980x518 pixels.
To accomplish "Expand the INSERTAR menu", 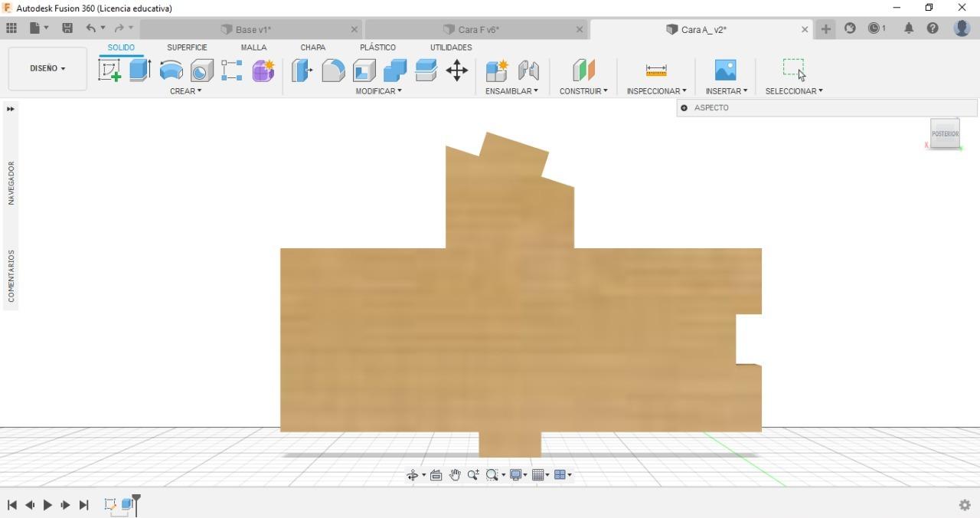I will pos(727,91).
